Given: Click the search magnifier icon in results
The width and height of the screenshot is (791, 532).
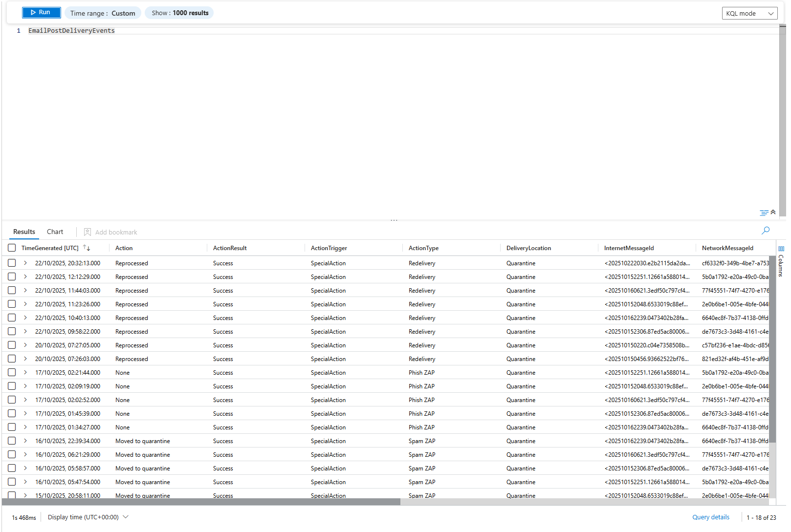Looking at the screenshot, I should 766,230.
